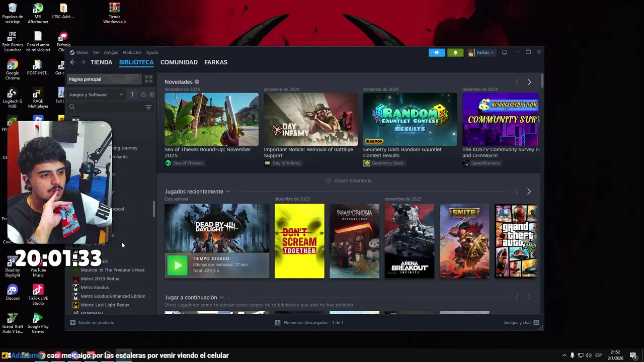The height and width of the screenshot is (362, 644).
Task: Open the Ayuda menu
Action: (152, 52)
